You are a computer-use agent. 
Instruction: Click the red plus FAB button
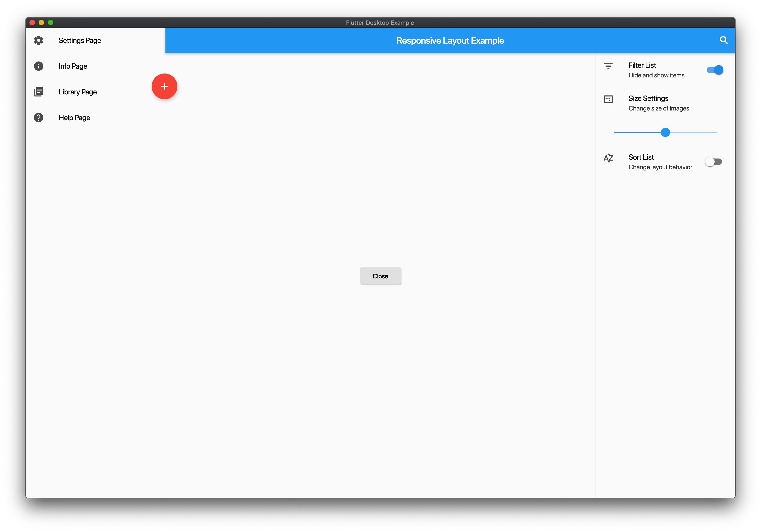pyautogui.click(x=164, y=86)
